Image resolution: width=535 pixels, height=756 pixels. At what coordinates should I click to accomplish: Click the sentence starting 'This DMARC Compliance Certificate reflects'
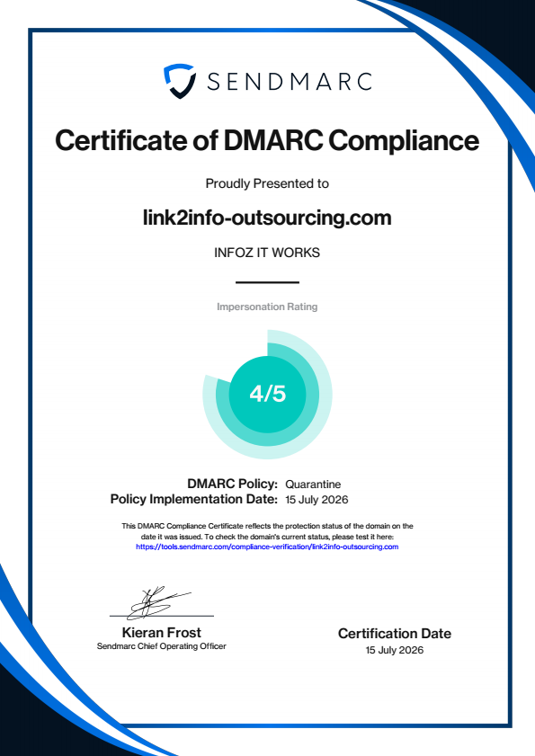(x=267, y=531)
